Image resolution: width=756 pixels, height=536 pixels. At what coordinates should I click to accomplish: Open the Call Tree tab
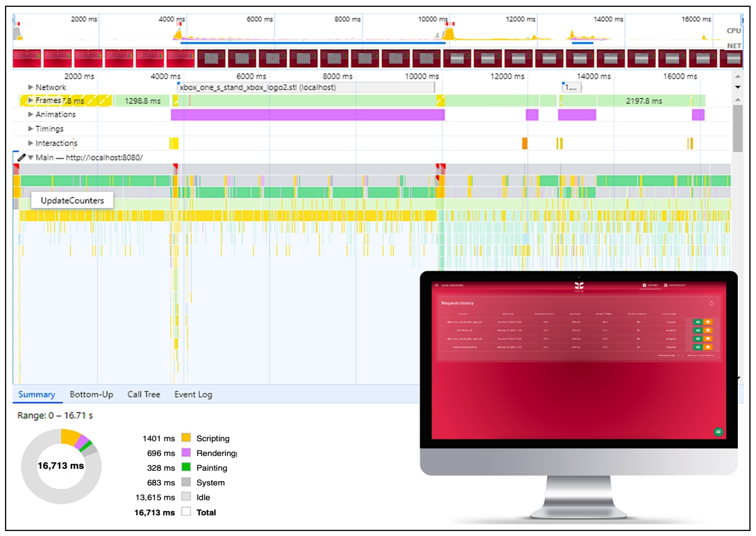point(144,395)
